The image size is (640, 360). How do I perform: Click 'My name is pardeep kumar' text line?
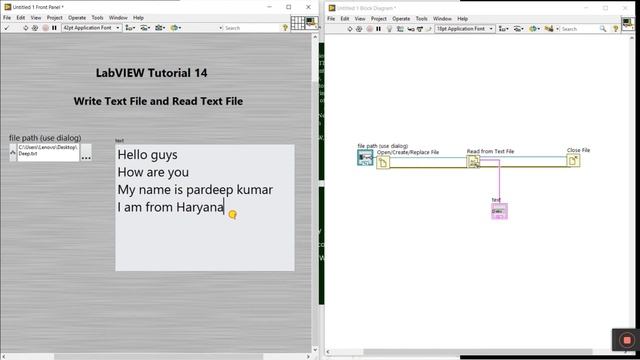point(195,190)
